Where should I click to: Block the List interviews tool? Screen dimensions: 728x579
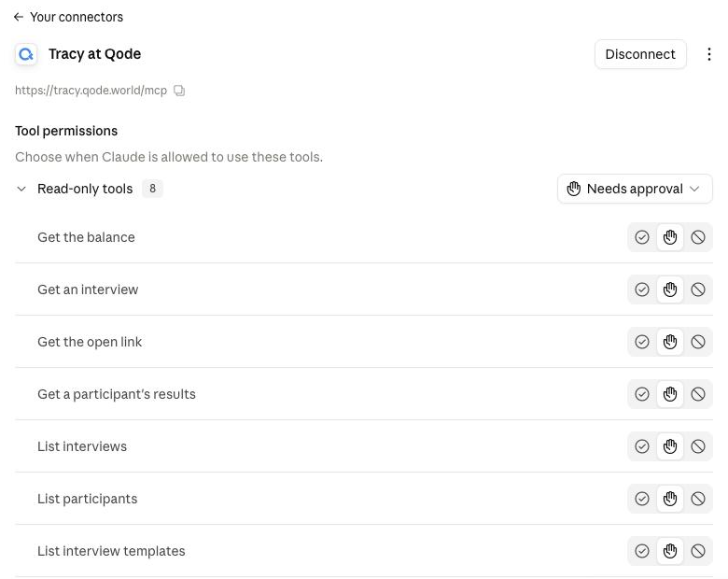tap(698, 446)
